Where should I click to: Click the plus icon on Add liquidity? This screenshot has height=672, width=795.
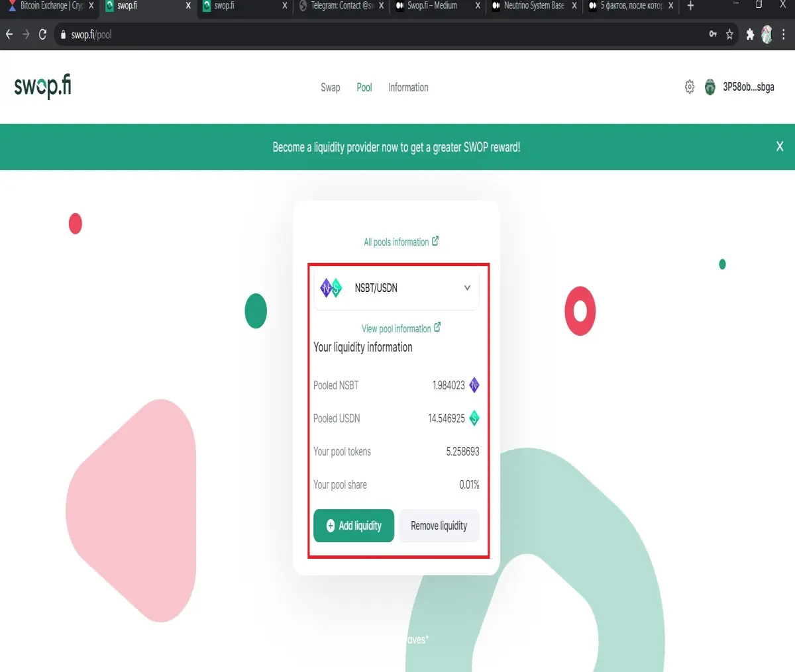(x=331, y=526)
